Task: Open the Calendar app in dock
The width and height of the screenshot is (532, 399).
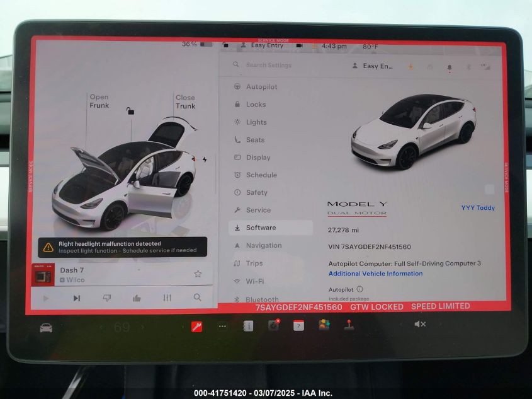Action: click(x=298, y=325)
